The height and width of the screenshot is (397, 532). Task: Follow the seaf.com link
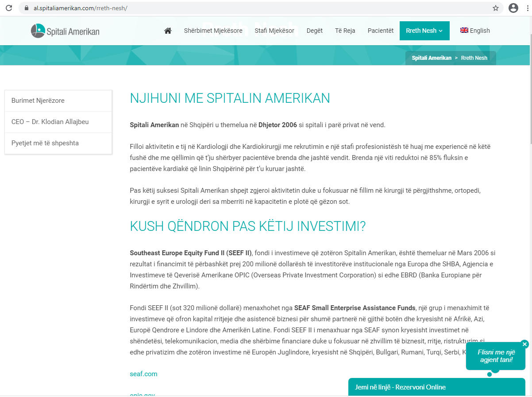(x=143, y=374)
